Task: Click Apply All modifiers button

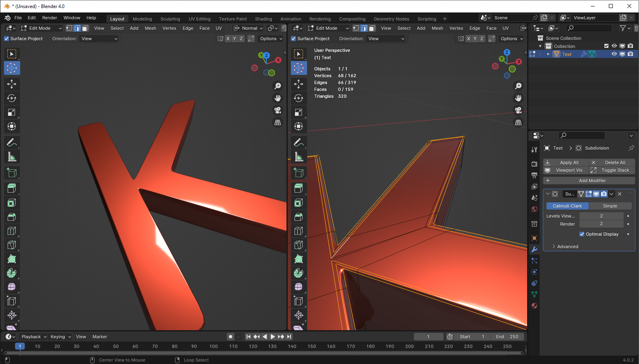Action: point(566,162)
